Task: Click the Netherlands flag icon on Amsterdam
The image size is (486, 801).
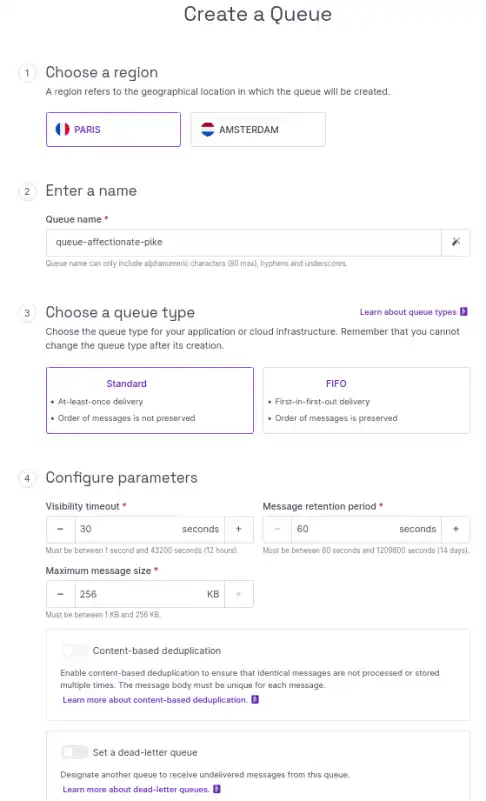Action: [207, 129]
